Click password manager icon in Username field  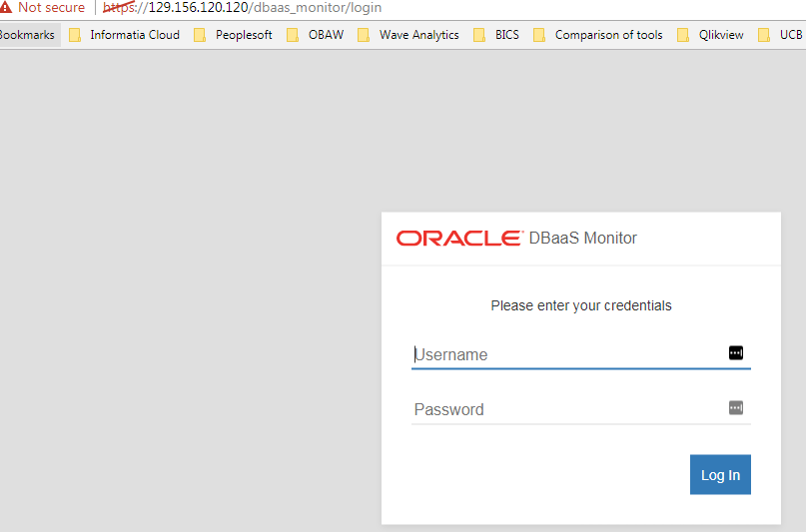point(736,353)
